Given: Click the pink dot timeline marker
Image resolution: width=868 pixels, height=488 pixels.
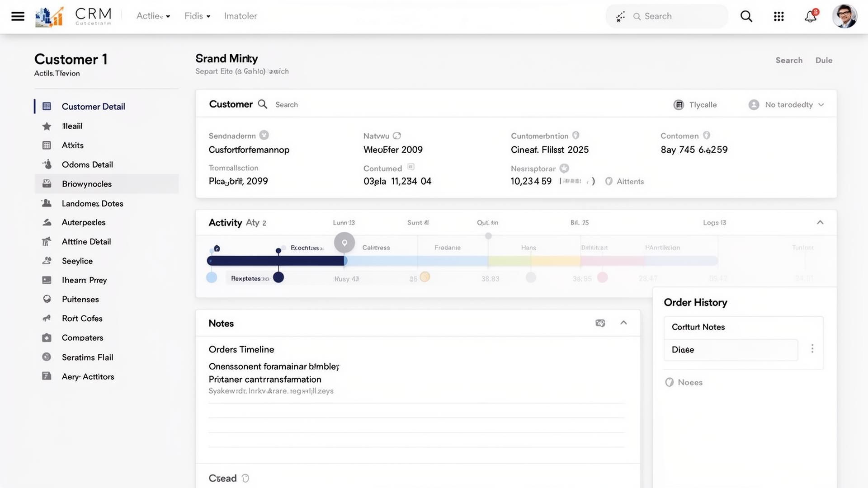Looking at the screenshot, I should [602, 277].
